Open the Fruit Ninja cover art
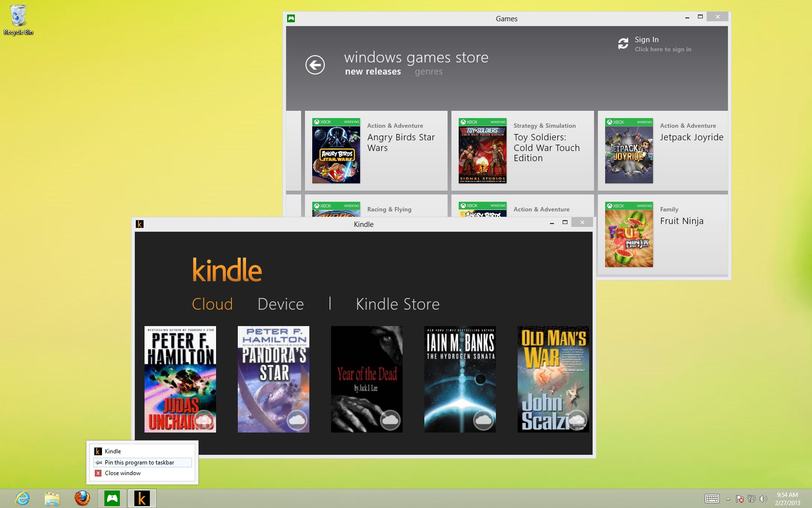Screen dimensions: 812x508 pos(629,235)
